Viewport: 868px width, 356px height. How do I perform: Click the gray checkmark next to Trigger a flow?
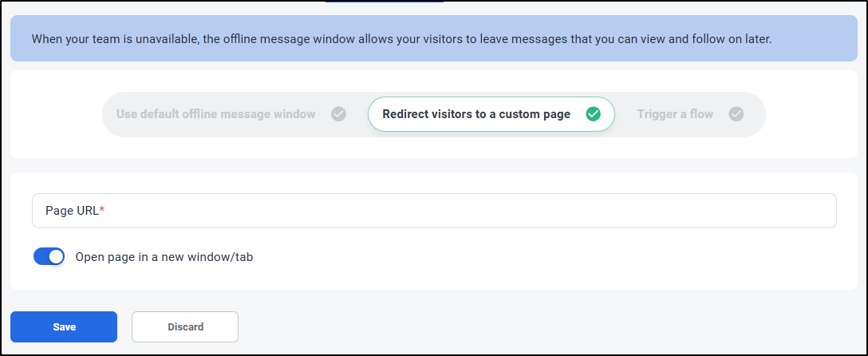pyautogui.click(x=736, y=114)
